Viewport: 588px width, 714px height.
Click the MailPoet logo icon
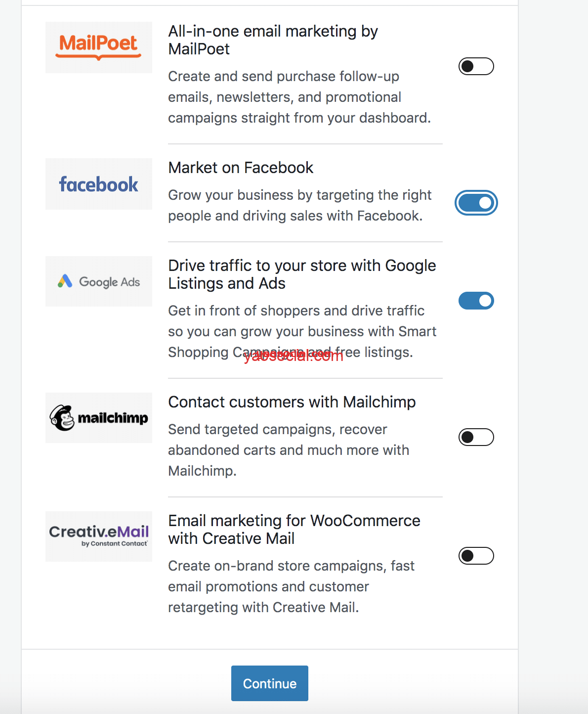coord(99,47)
